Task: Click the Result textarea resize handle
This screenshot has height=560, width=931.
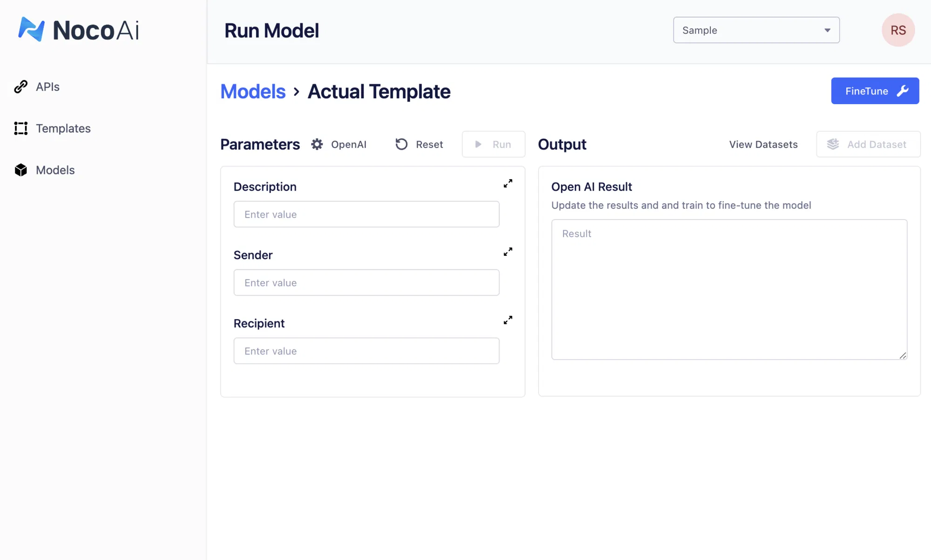Action: click(903, 355)
